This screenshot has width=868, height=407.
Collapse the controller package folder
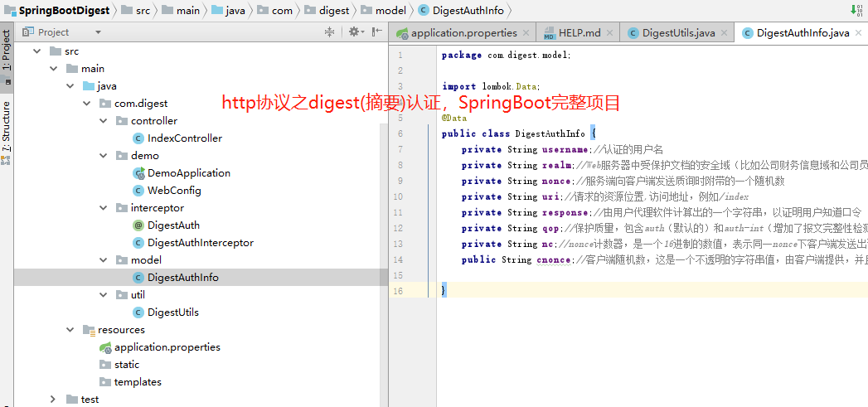click(102, 120)
